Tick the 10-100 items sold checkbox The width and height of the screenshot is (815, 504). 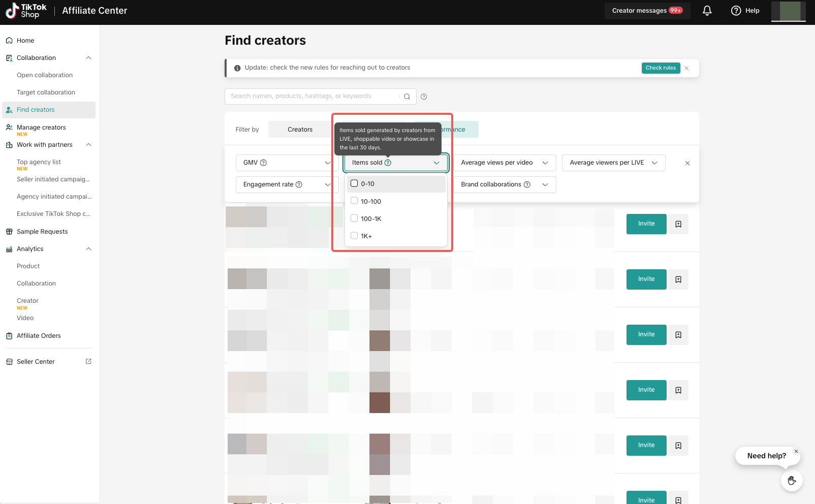[x=354, y=201]
